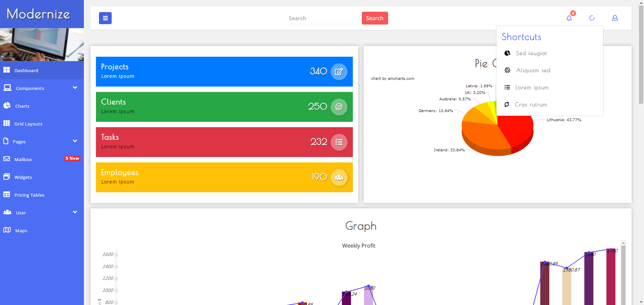This screenshot has height=305, width=644.
Task: Click the Employees group icon
Action: pos(339,177)
